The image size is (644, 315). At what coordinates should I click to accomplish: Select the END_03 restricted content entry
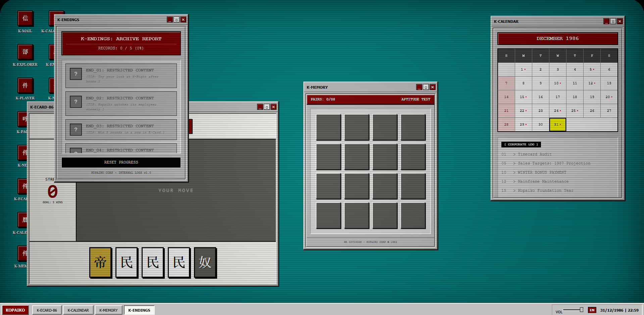click(121, 130)
